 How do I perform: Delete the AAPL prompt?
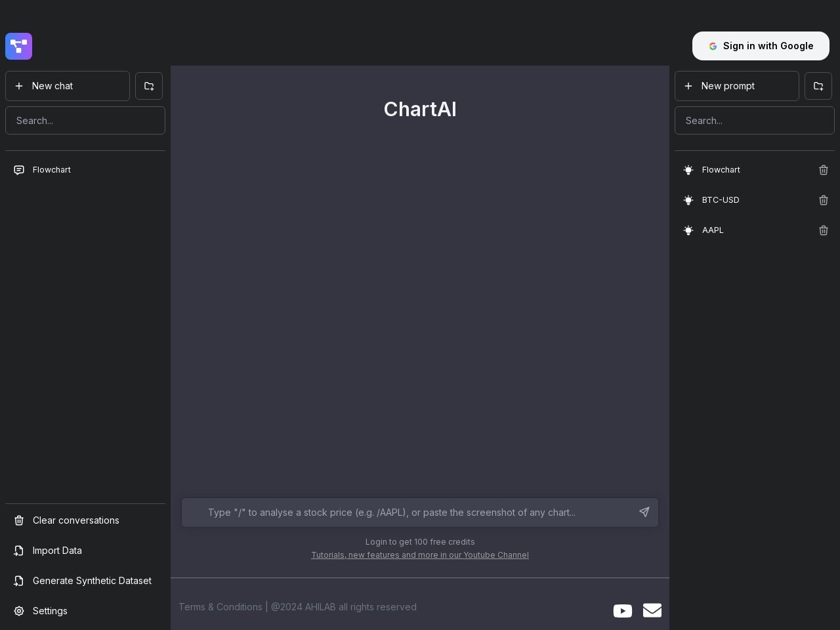coord(824,230)
